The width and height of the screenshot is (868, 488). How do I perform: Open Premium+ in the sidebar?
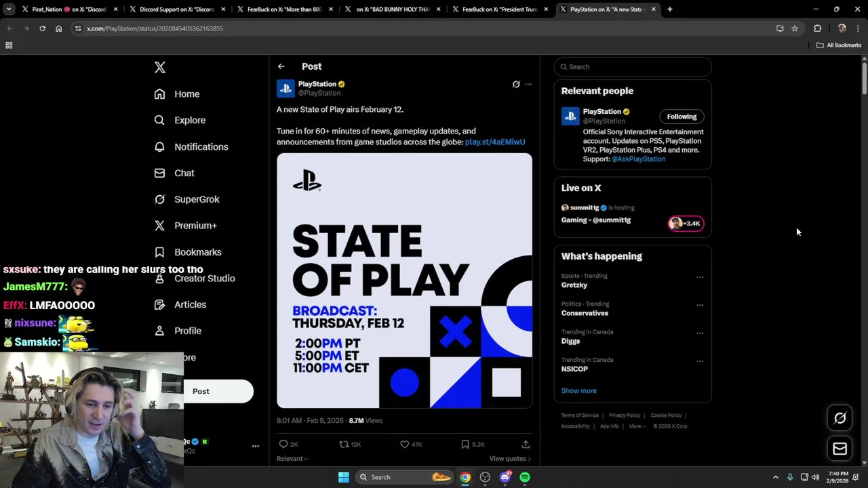tap(185, 226)
